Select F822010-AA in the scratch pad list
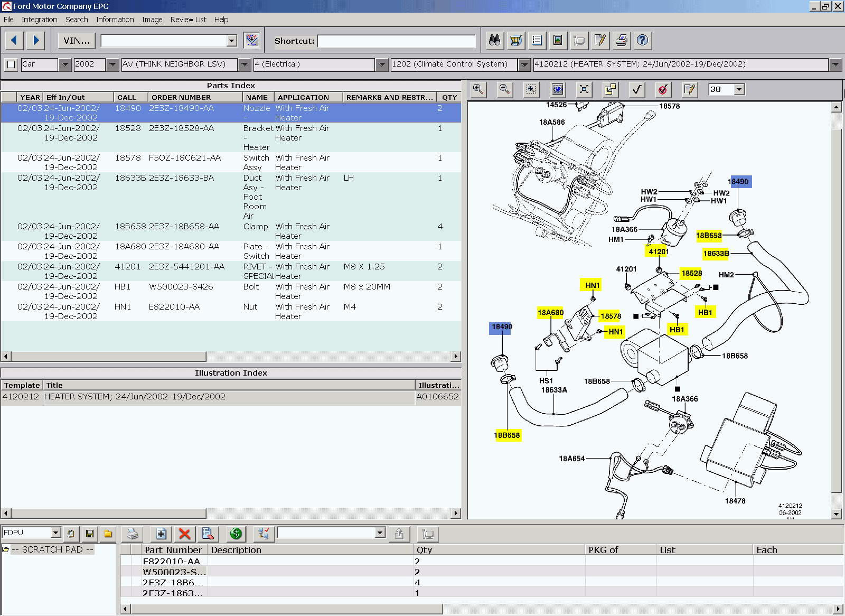The width and height of the screenshot is (845, 616). [171, 561]
